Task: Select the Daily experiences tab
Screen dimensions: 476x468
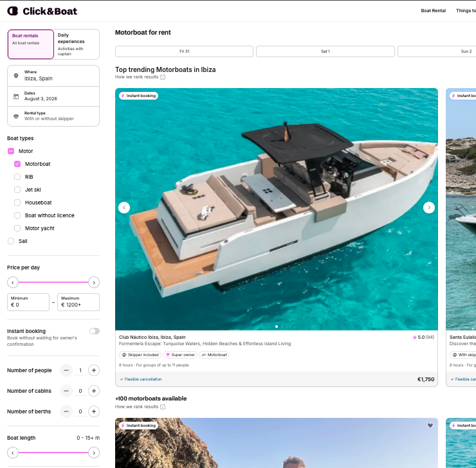Action: (x=77, y=44)
